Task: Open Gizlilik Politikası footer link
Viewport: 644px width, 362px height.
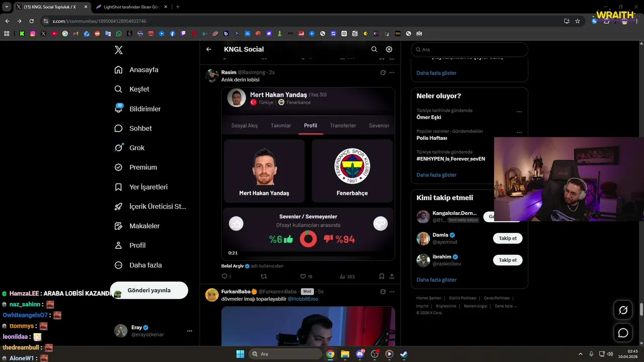Action: tap(462, 298)
